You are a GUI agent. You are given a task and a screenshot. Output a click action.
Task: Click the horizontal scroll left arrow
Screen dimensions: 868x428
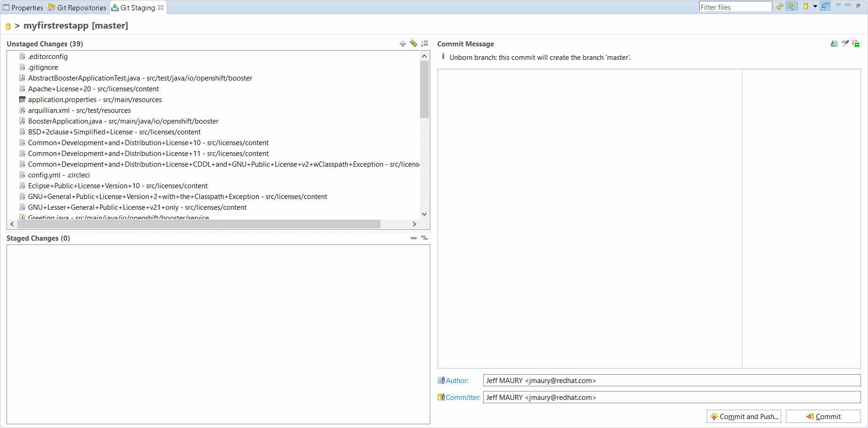click(x=12, y=224)
